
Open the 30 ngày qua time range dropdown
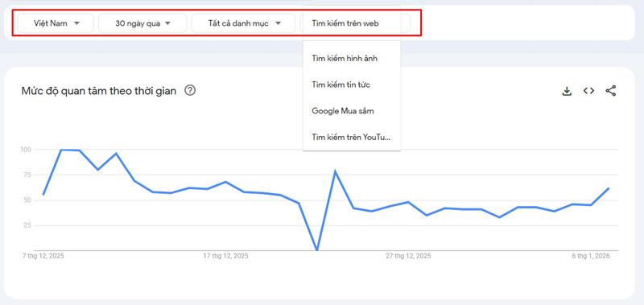pyautogui.click(x=142, y=23)
